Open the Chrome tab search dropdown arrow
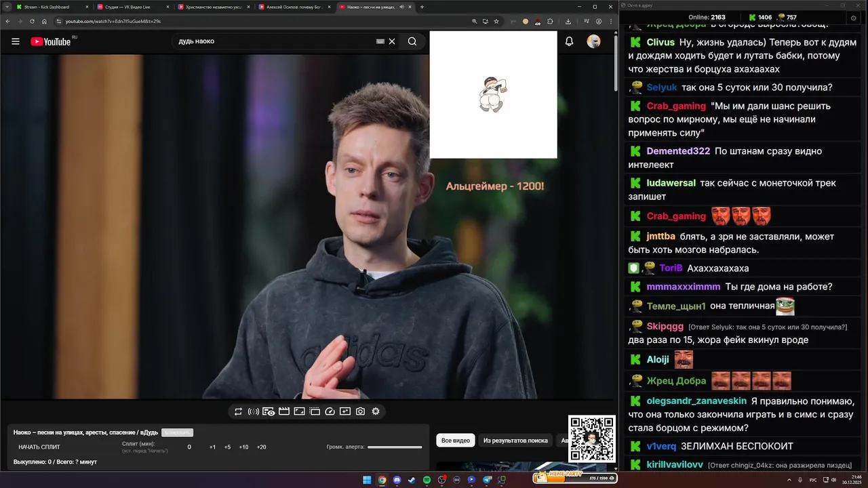 pyautogui.click(x=6, y=7)
